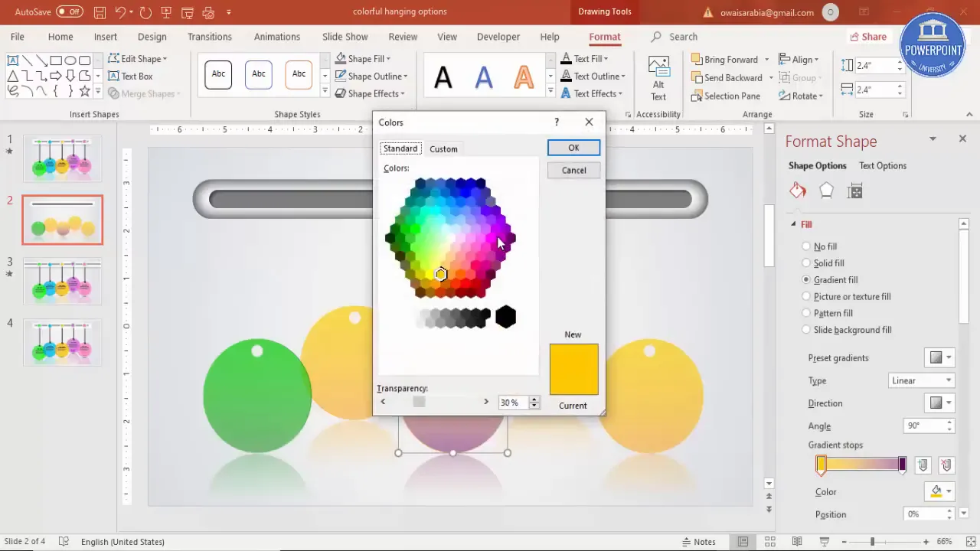
Task: Select the black WordArt A style
Action: coord(443,77)
